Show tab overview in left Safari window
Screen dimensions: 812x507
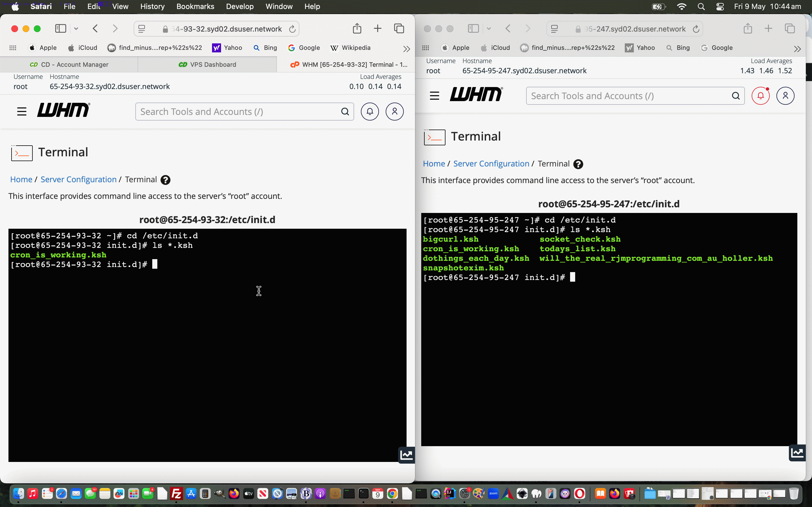(x=399, y=28)
